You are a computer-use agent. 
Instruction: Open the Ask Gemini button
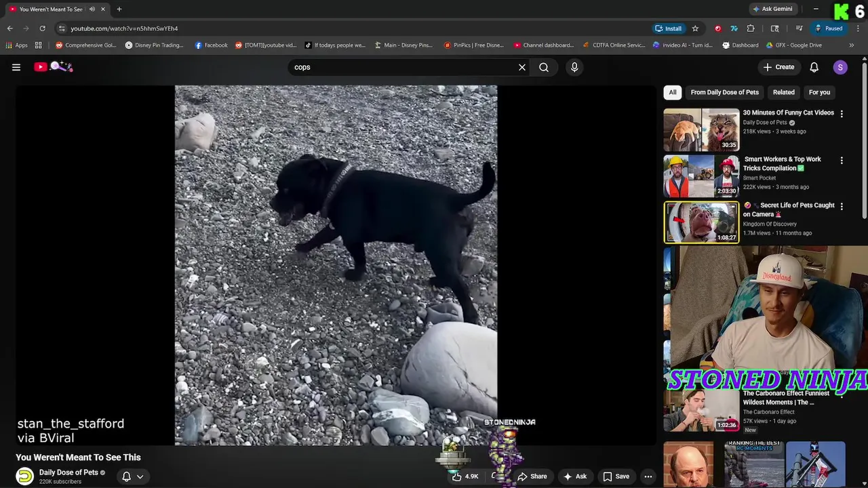click(x=772, y=9)
